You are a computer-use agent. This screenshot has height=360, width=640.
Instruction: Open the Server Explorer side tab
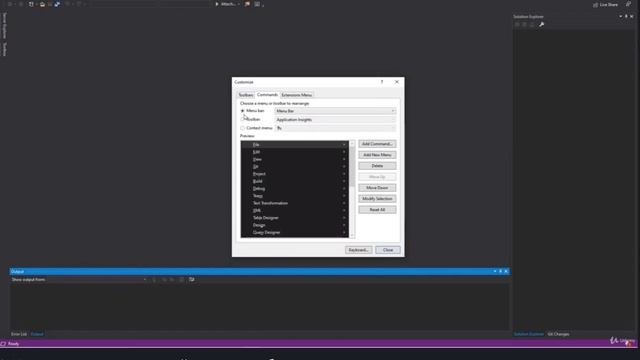(4, 25)
